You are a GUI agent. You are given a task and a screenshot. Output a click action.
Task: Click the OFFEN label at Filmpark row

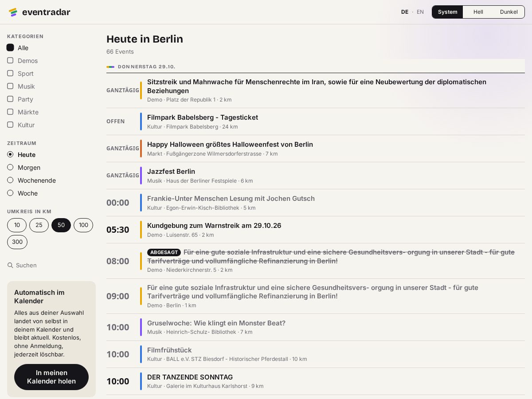click(x=116, y=121)
